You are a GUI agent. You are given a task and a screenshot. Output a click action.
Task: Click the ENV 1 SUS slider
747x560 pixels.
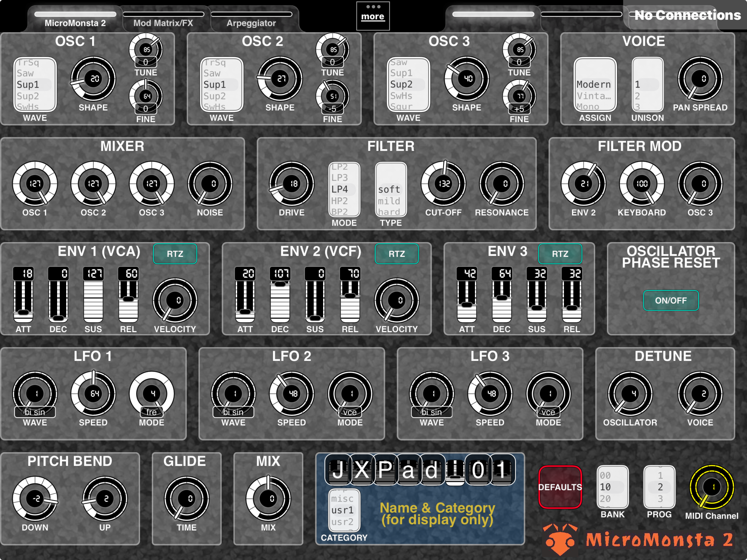tap(93, 294)
